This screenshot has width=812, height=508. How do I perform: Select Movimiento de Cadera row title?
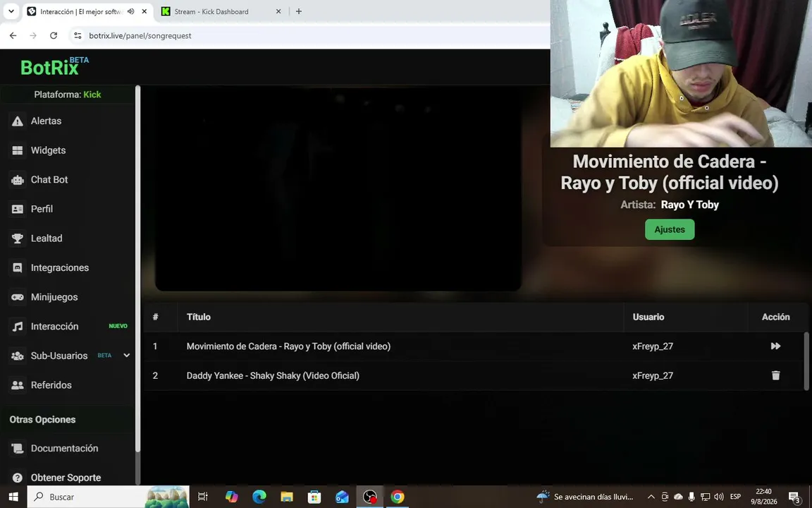pos(288,346)
